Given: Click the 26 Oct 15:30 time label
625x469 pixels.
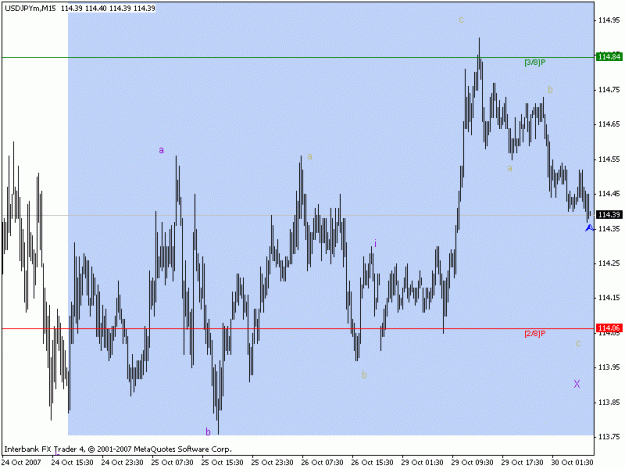Looking at the screenshot, I should tap(372, 463).
